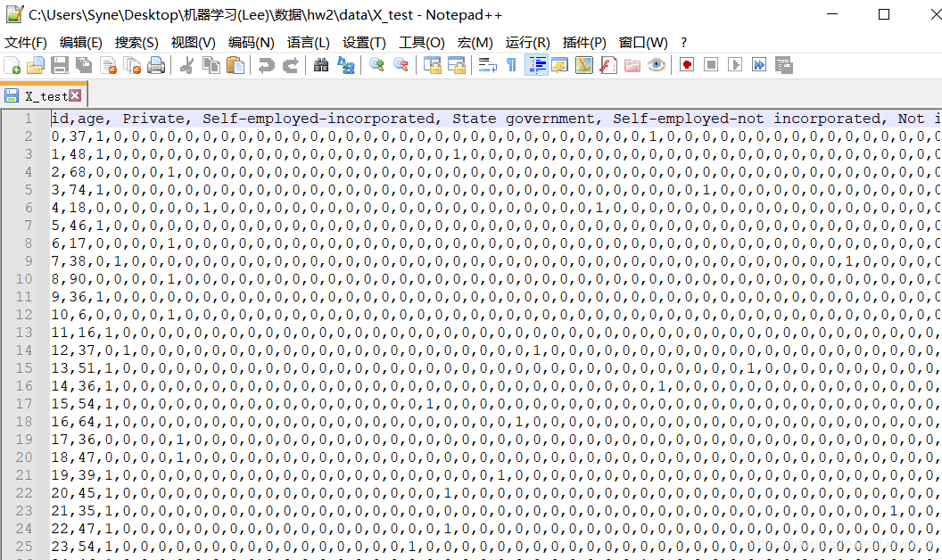Open User Defined Language dialog icon
The width and height of the screenshot is (942, 560).
click(x=560, y=65)
